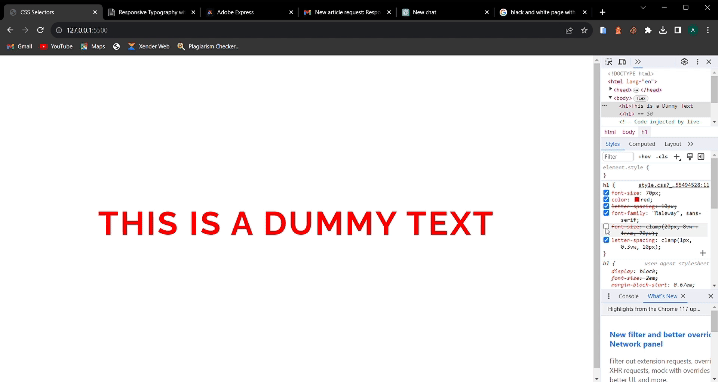718x382 pixels.
Task: Click the new style rule plus icon
Action: point(677,157)
